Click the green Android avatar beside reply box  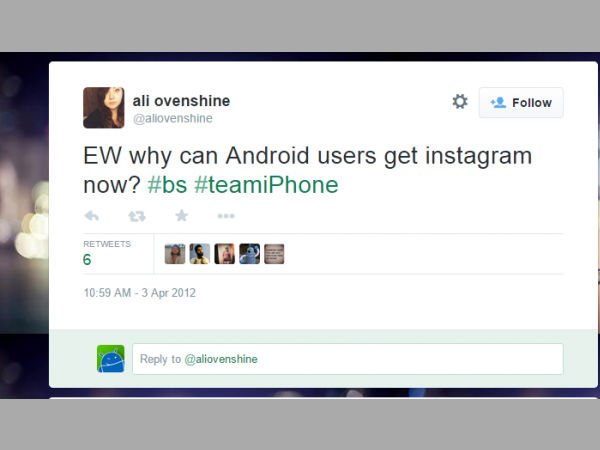pos(111,359)
